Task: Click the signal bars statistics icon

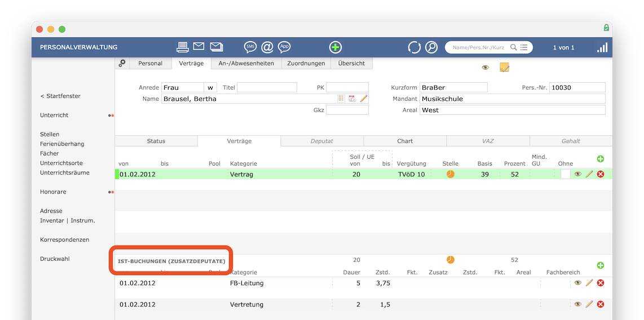Action: 602,47
